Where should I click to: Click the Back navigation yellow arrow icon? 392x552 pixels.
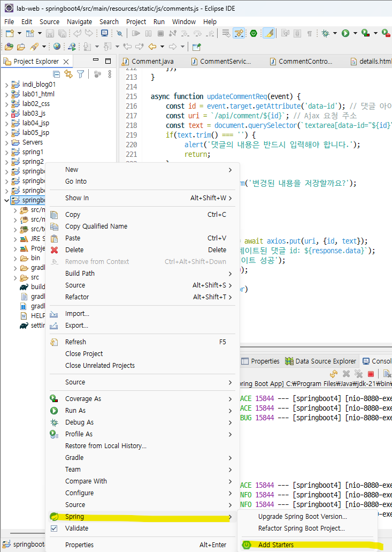click(x=152, y=47)
